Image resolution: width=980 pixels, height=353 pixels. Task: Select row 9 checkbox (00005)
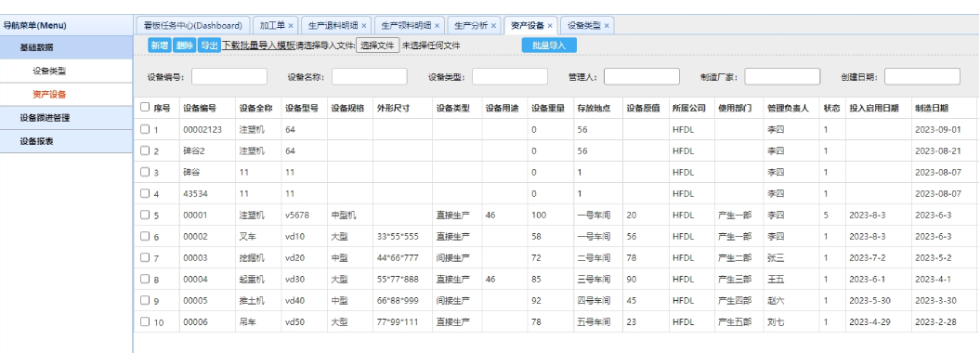point(145,301)
